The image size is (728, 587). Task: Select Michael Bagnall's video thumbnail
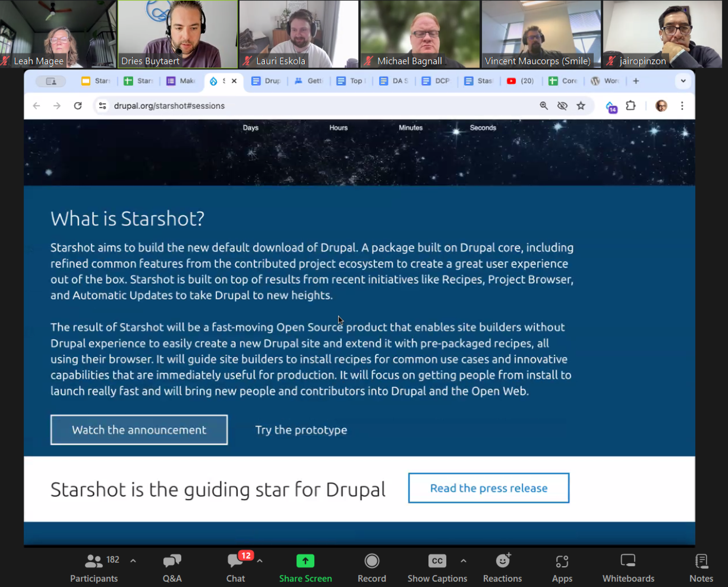click(x=420, y=34)
